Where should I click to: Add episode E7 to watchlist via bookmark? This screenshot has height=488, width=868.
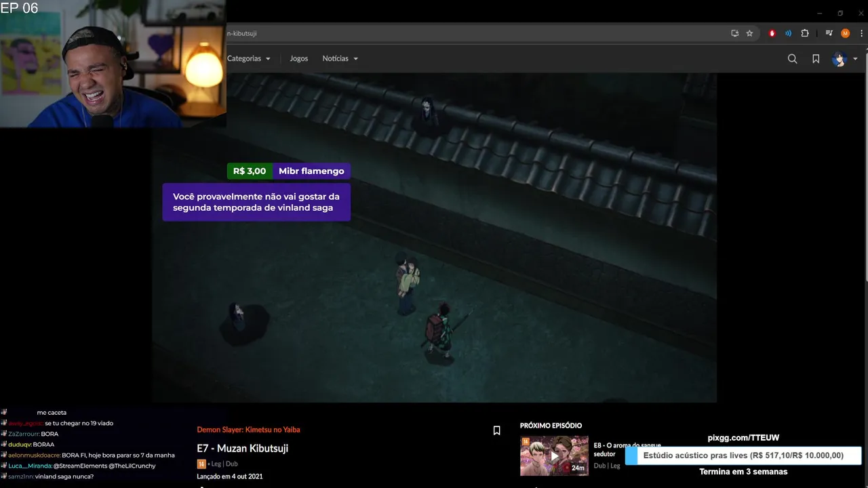[x=496, y=430]
